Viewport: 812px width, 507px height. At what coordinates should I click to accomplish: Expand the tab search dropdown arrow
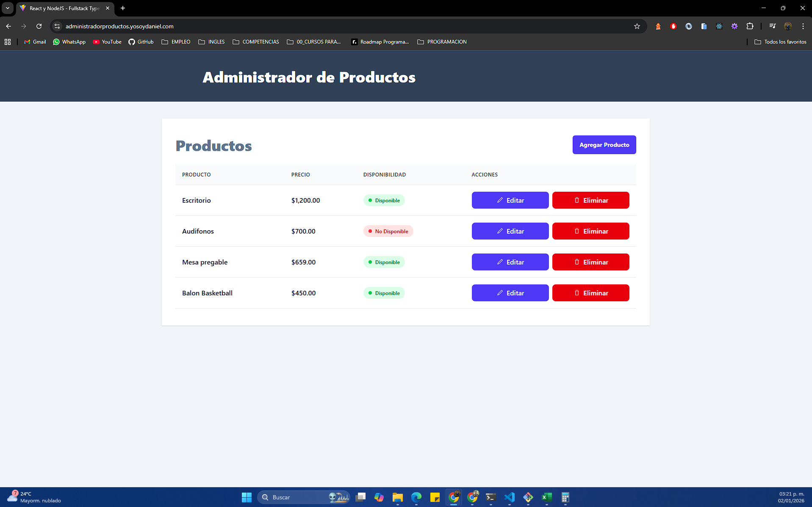pos(8,8)
